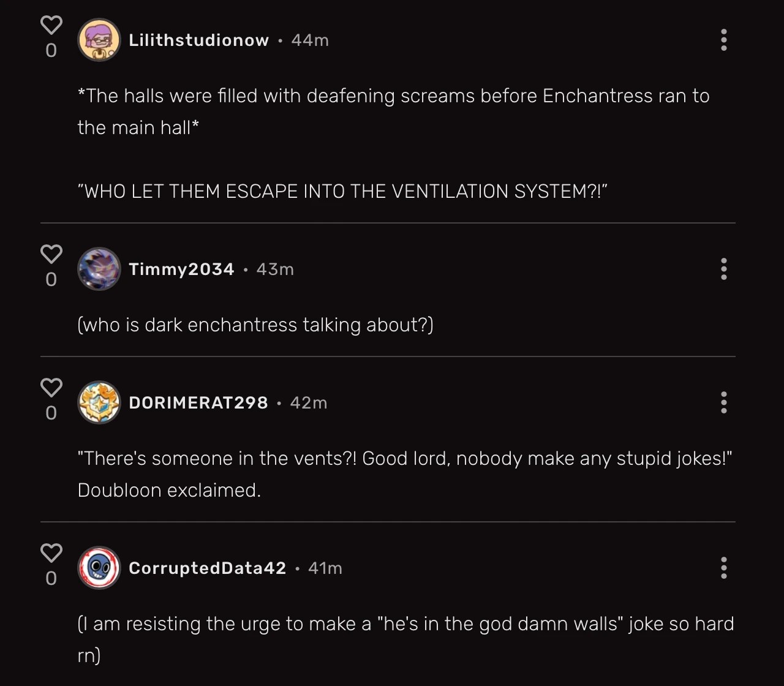784x686 pixels.
Task: Click the Timmy2034 username
Action: tap(181, 269)
